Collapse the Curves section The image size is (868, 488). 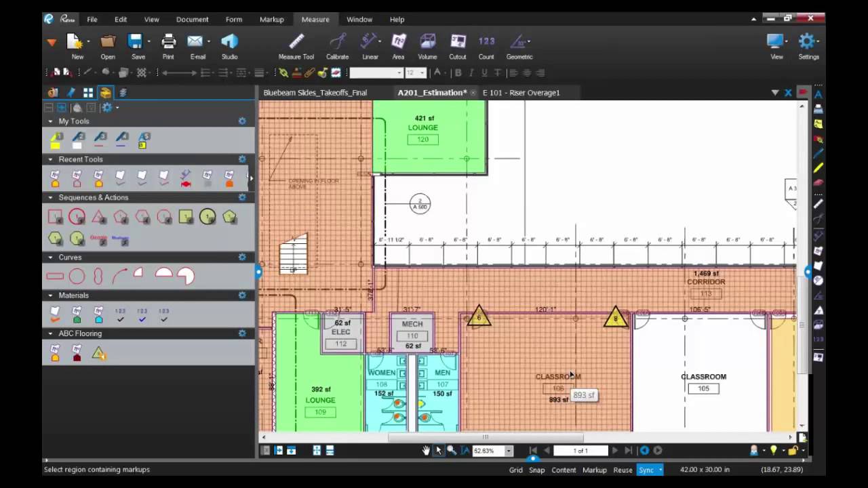[50, 257]
